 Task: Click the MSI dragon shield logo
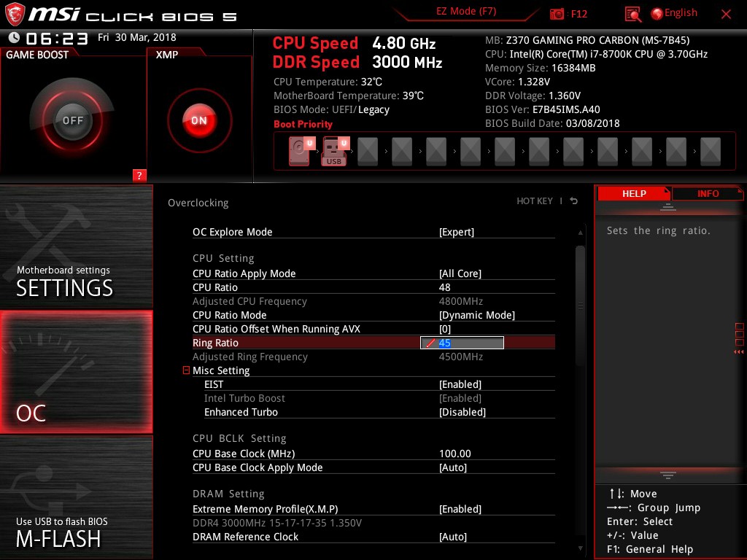tap(15, 14)
